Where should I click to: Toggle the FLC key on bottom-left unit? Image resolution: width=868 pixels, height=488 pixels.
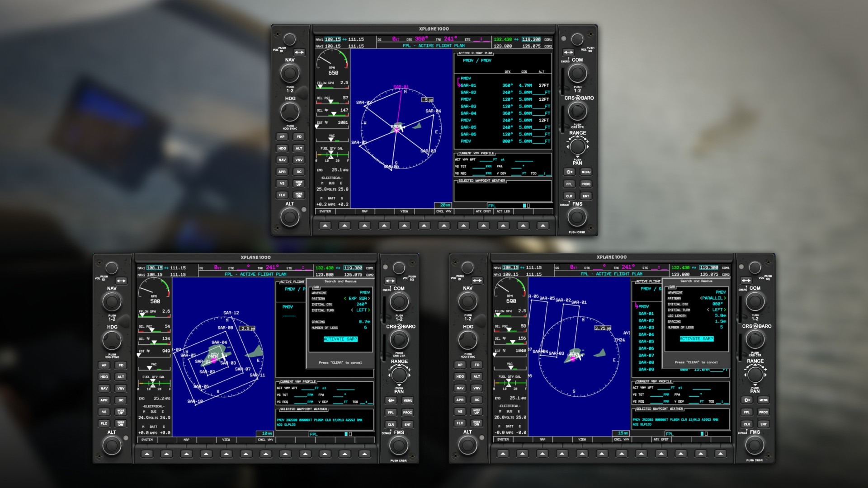tap(104, 423)
